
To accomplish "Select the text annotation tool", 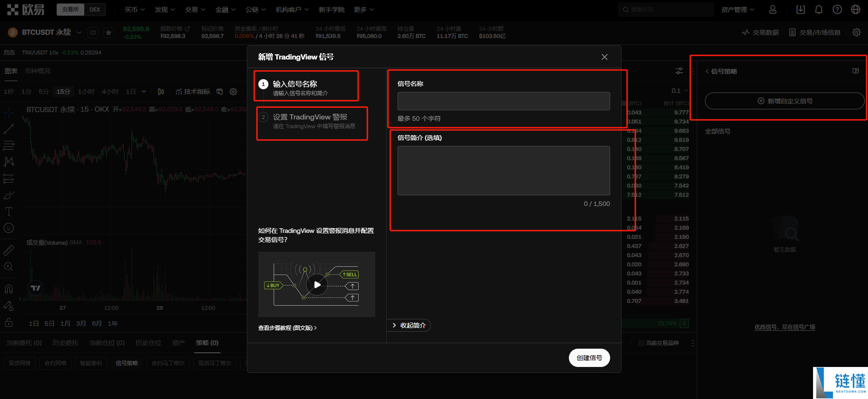I will tap(9, 211).
